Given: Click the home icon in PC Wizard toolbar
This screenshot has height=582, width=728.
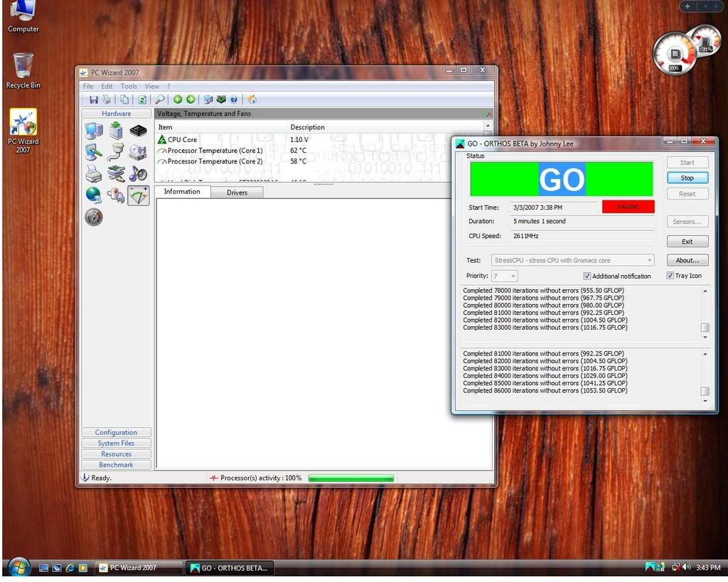Looking at the screenshot, I should pos(252,99).
